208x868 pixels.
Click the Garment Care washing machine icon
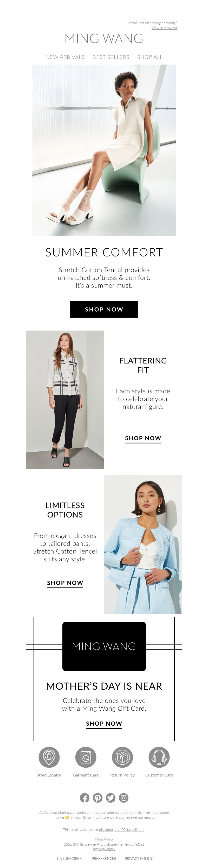click(86, 757)
